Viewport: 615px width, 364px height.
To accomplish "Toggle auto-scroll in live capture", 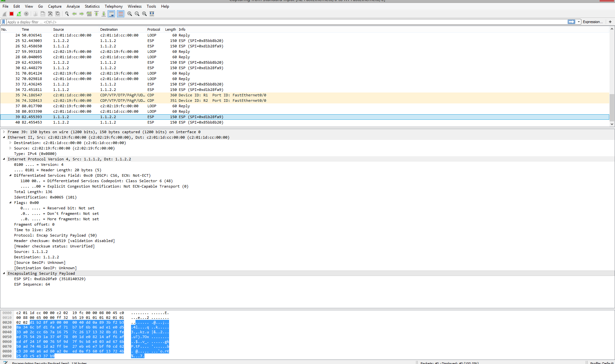I will [x=111, y=14].
